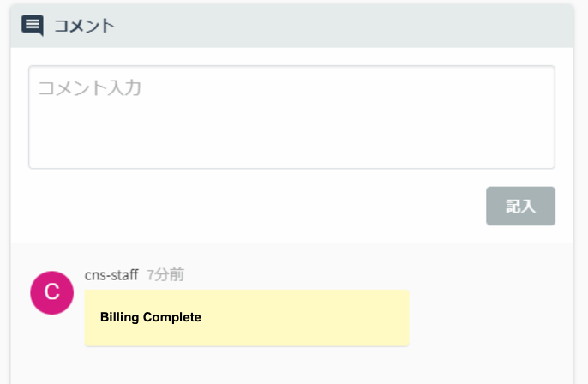Click the コメント panel title text
Screen dimensions: 588x384
(x=84, y=26)
